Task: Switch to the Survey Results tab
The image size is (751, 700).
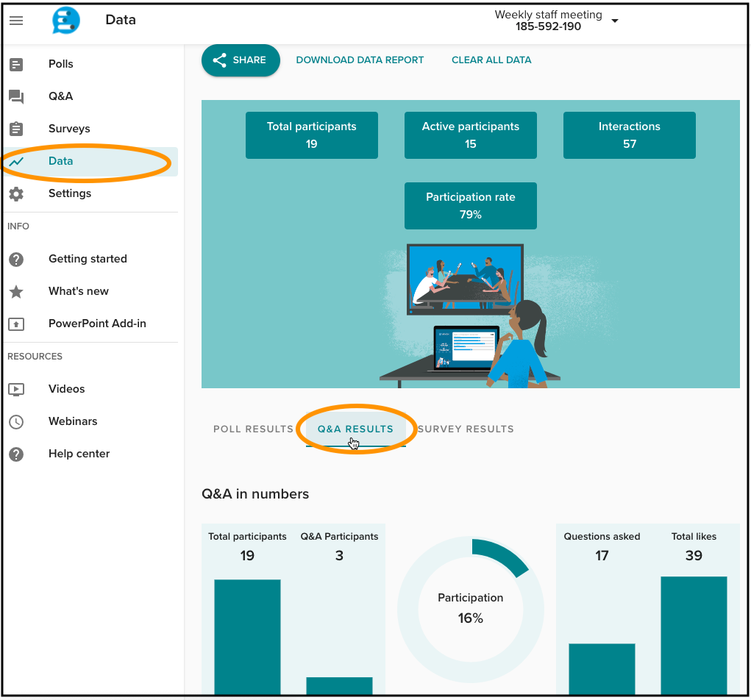Action: click(466, 429)
